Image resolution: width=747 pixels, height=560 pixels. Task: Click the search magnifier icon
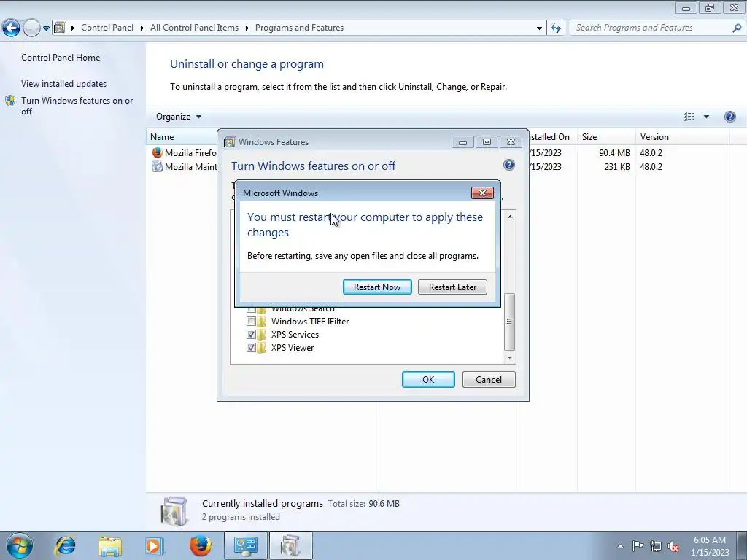(x=737, y=28)
